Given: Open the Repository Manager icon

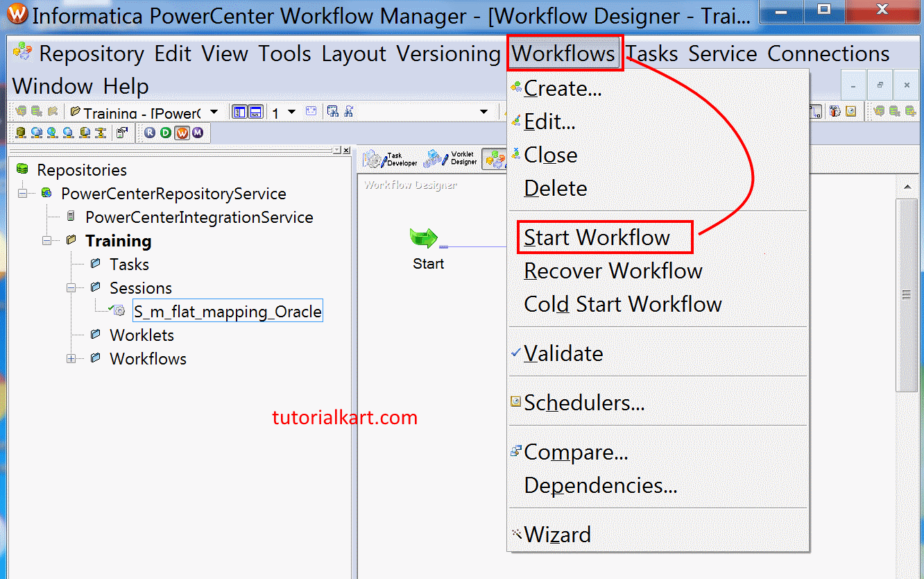Looking at the screenshot, I should 151,133.
